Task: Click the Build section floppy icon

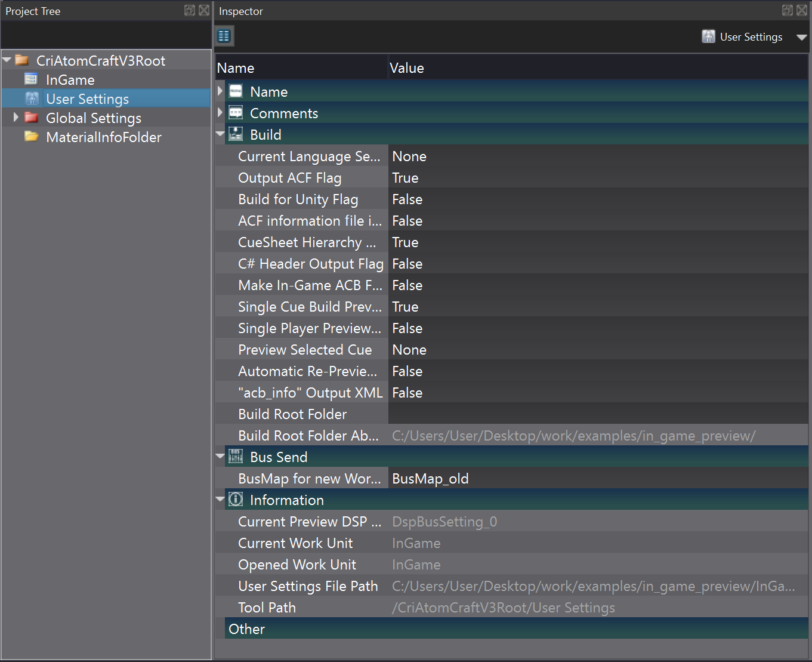Action: pyautogui.click(x=236, y=134)
